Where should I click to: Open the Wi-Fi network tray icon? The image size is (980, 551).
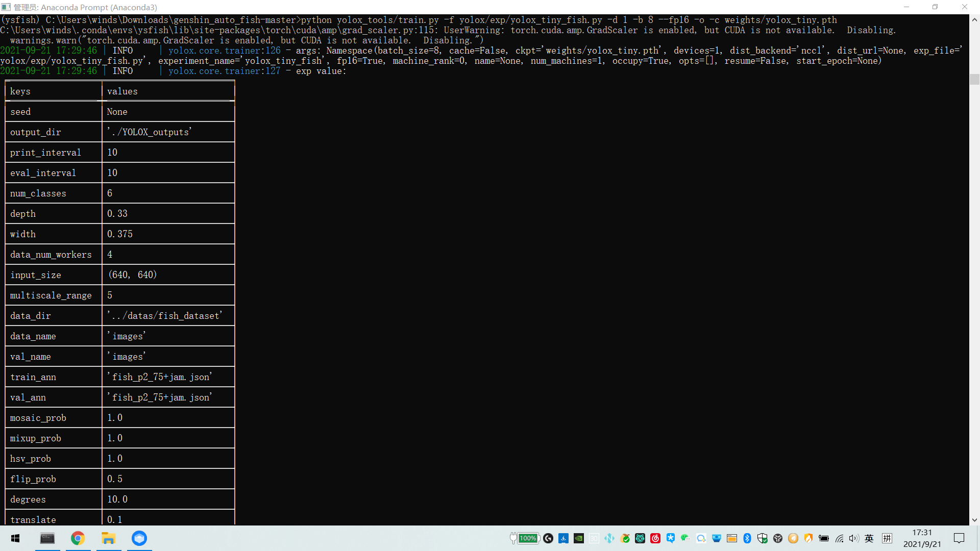tap(839, 538)
